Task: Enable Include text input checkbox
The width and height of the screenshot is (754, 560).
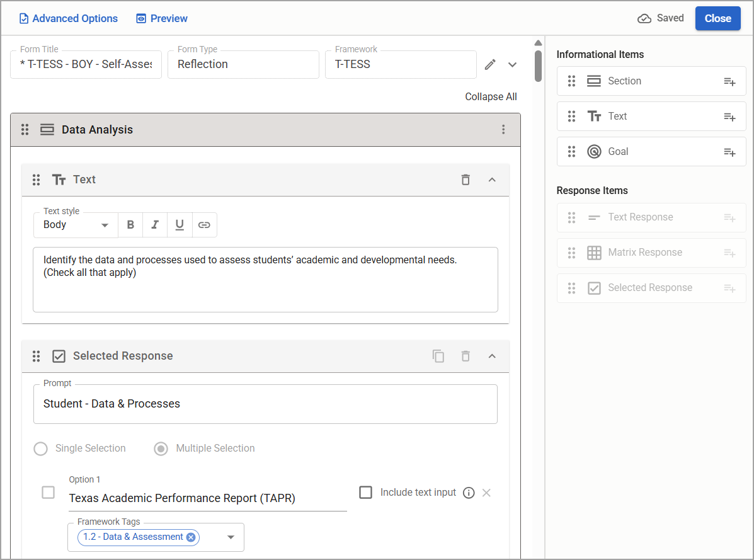Action: click(x=366, y=493)
